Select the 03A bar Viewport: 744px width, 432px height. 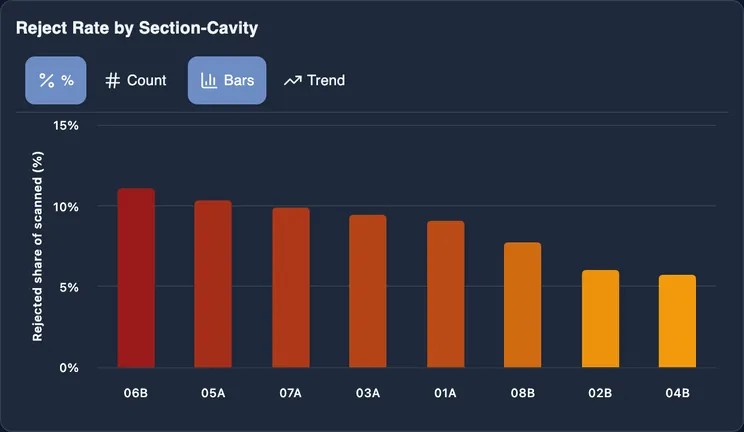click(368, 291)
